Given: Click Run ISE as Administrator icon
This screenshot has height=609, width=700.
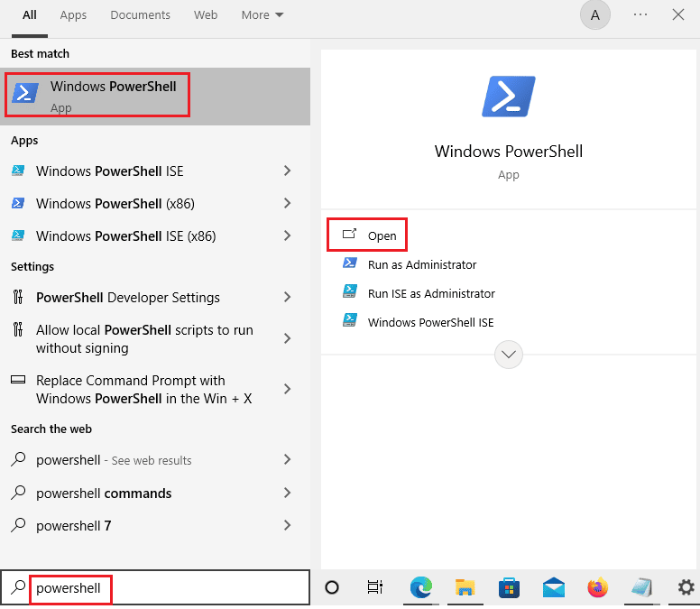Looking at the screenshot, I should pos(350,292).
